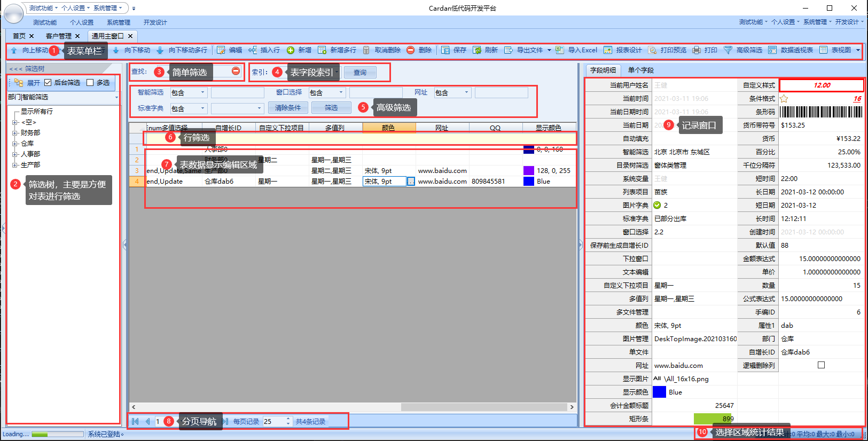Click the 仓库 tree item

pos(27,144)
